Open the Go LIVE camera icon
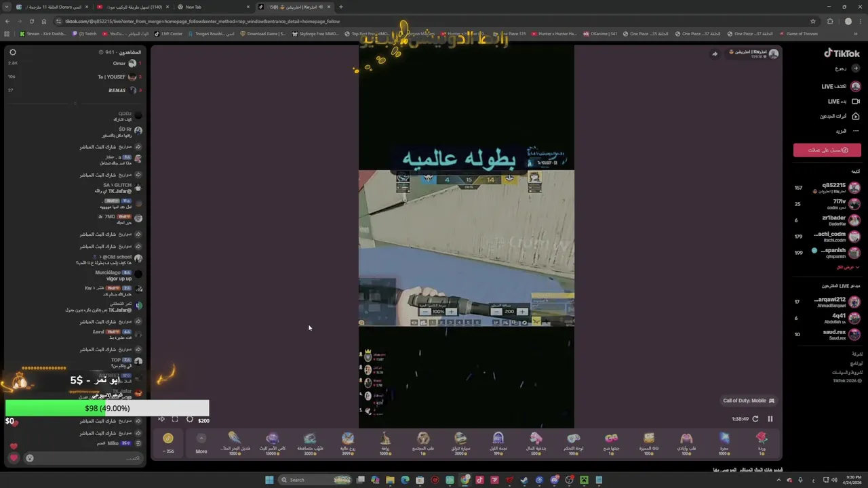 pyautogui.click(x=856, y=102)
